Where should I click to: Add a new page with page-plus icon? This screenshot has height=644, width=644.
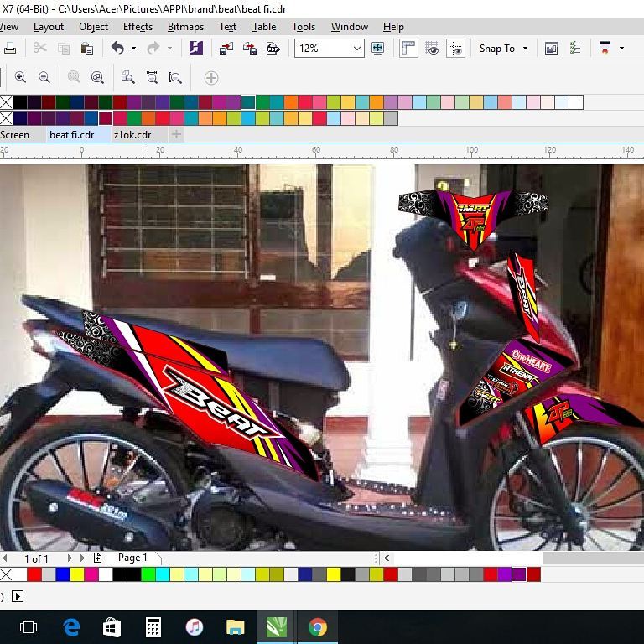(98, 558)
